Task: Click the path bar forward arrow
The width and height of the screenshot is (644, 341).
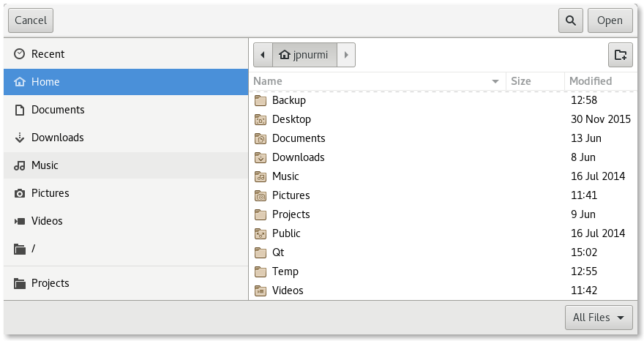Action: click(346, 55)
